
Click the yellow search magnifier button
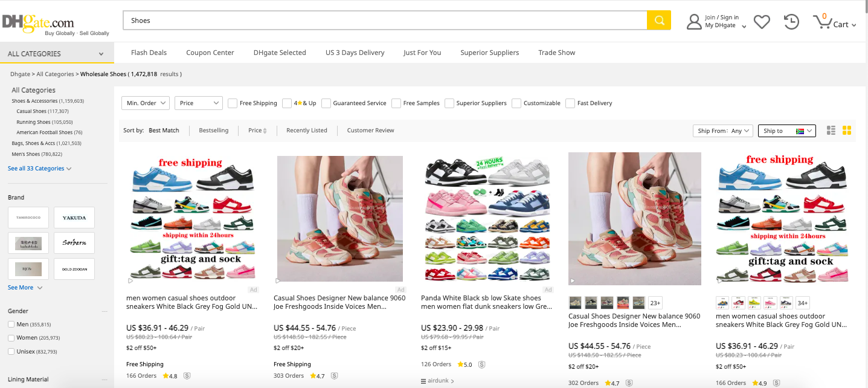[659, 21]
